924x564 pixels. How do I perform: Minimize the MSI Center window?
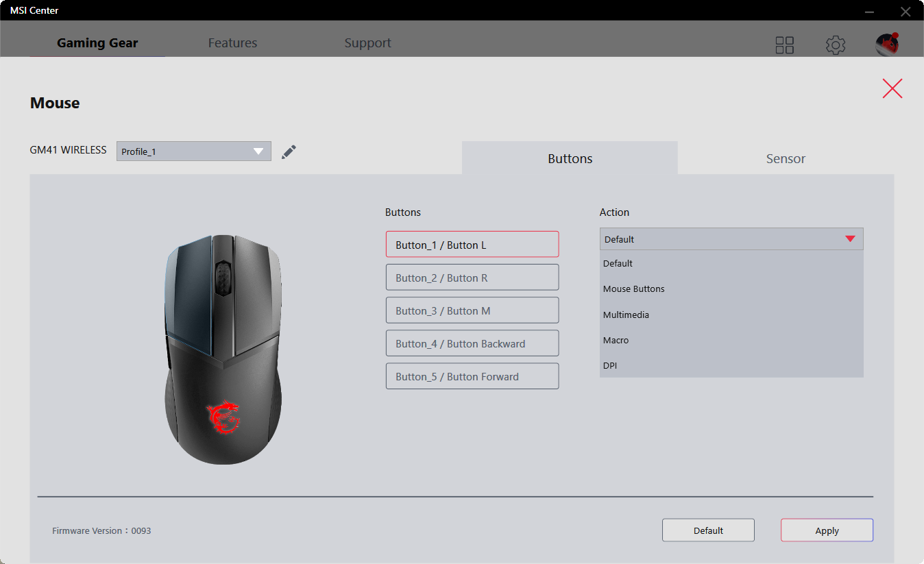[x=869, y=11]
